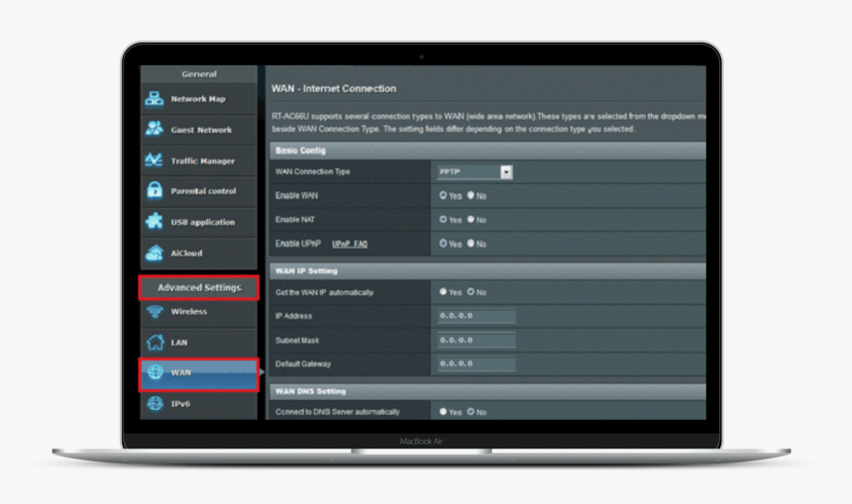The width and height of the screenshot is (852, 504).
Task: Select the WAN menu item
Action: (199, 373)
